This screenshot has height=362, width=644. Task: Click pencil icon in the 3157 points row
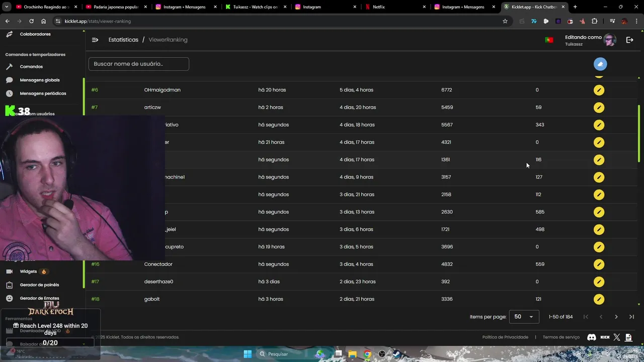point(599,177)
